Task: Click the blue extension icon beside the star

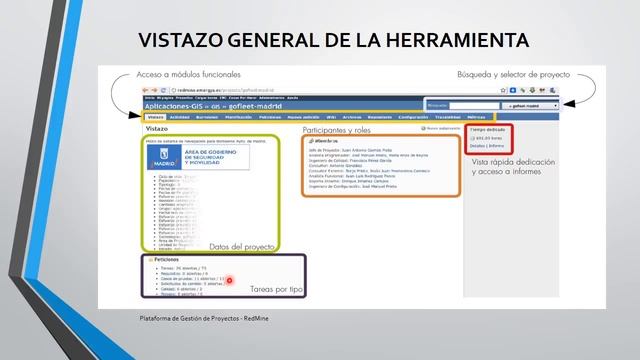Action: click(513, 90)
